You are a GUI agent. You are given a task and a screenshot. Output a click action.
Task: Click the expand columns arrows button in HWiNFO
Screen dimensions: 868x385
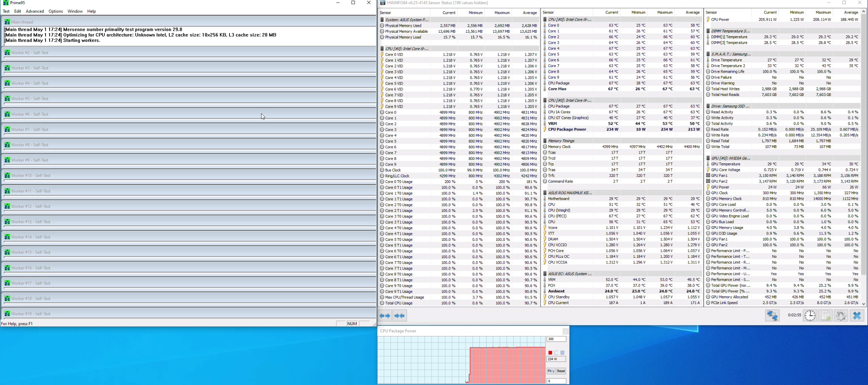tap(385, 315)
